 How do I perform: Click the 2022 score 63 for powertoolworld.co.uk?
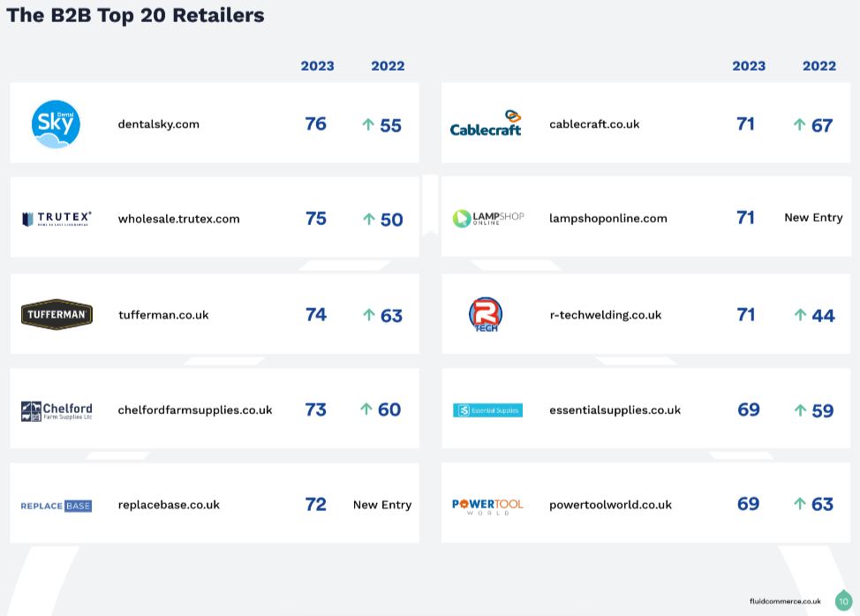point(823,504)
